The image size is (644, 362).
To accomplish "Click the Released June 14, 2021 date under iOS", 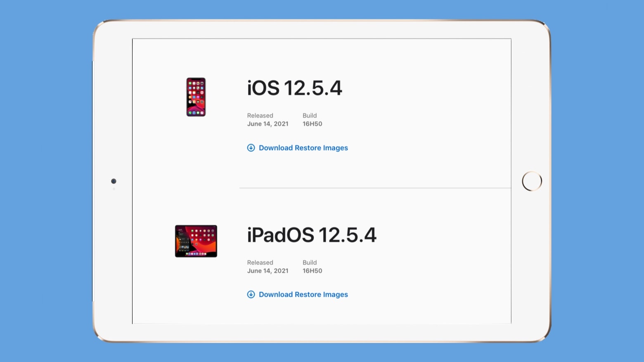I will [268, 124].
